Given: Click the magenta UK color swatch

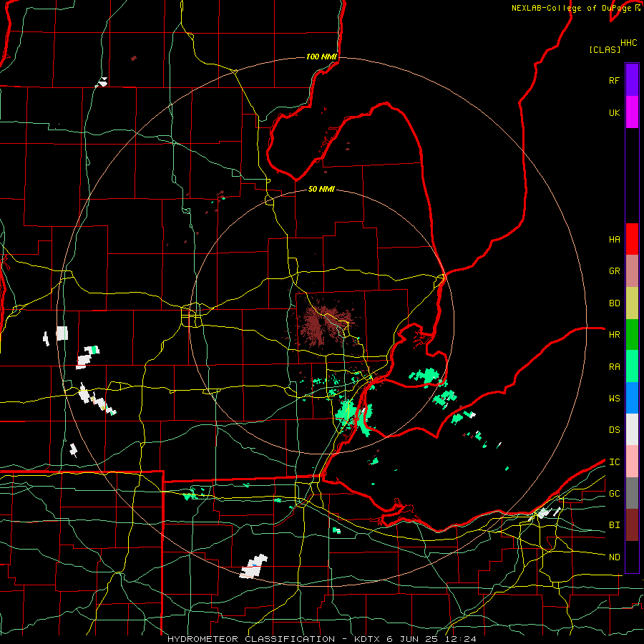Looking at the screenshot, I should point(632,112).
